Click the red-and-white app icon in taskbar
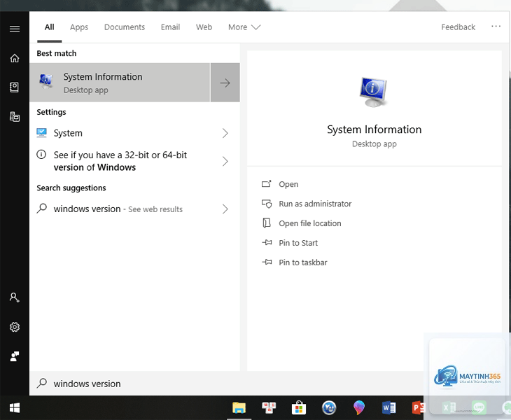The width and height of the screenshot is (511, 420). (269, 407)
